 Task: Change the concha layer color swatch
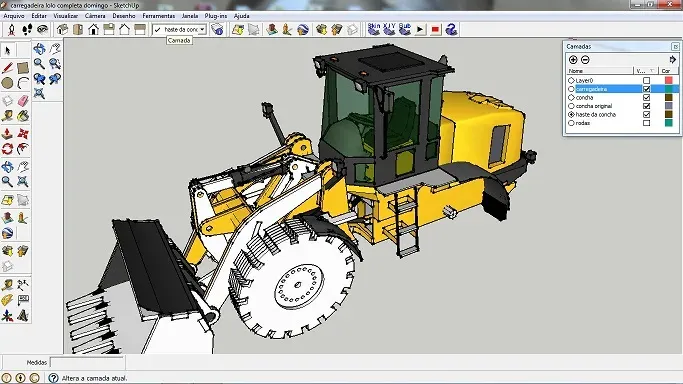[669, 98]
